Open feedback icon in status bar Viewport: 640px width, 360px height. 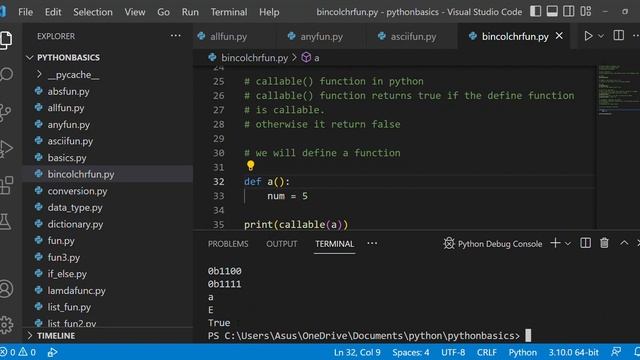(x=616, y=352)
